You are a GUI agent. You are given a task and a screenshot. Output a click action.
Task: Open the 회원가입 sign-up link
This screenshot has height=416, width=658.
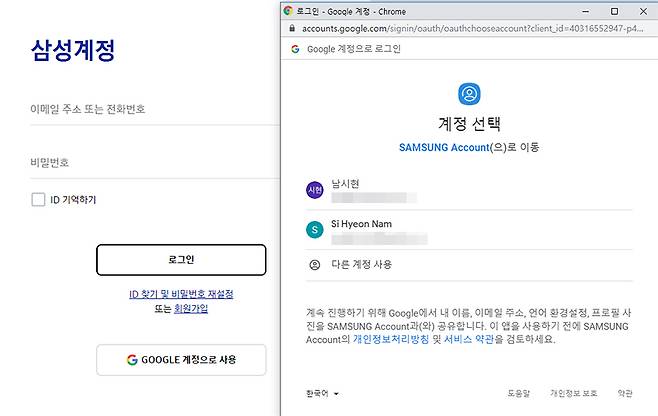coord(191,309)
